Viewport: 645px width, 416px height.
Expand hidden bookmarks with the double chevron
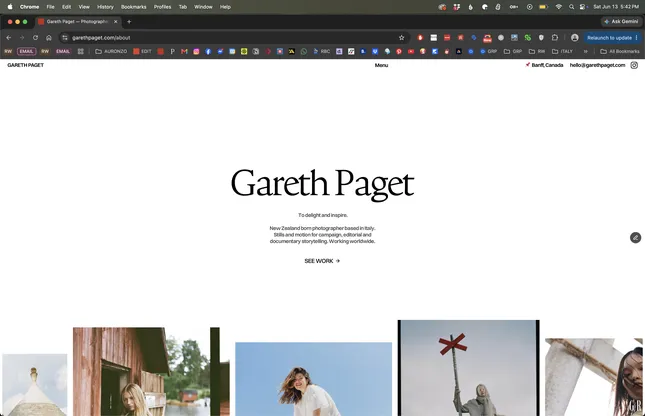pyautogui.click(x=585, y=51)
